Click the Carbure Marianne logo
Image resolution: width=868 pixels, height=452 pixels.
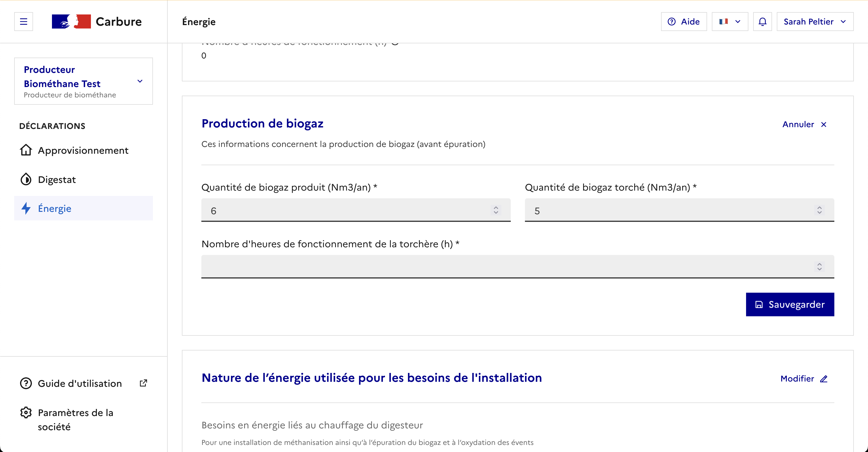click(71, 22)
